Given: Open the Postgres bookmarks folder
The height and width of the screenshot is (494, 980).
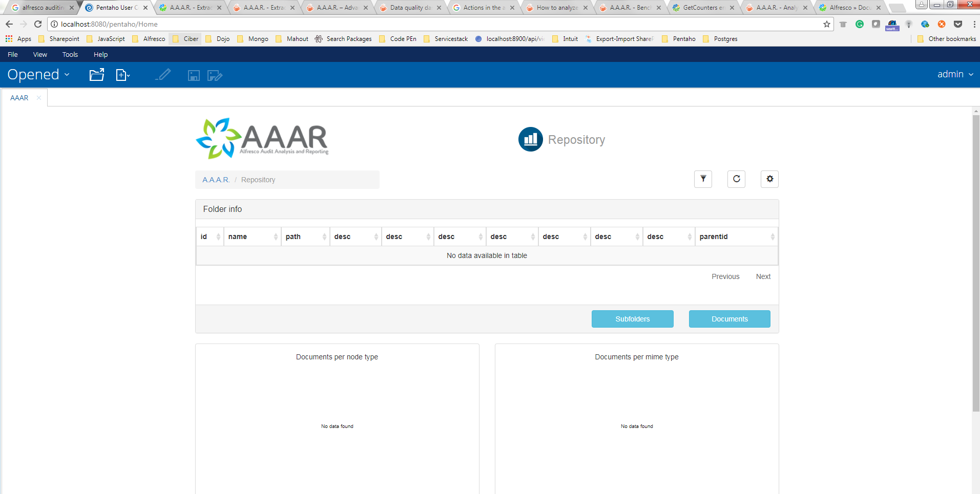Looking at the screenshot, I should click(x=720, y=39).
